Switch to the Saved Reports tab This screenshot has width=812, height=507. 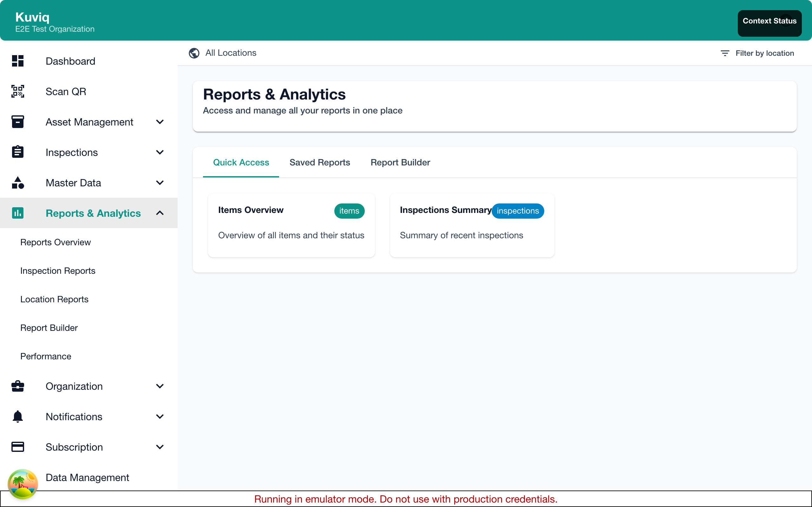[319, 162]
